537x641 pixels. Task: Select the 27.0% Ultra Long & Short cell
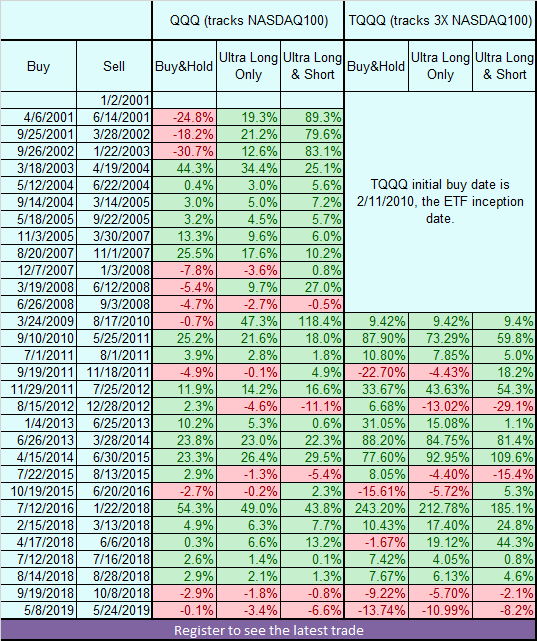coord(312,287)
